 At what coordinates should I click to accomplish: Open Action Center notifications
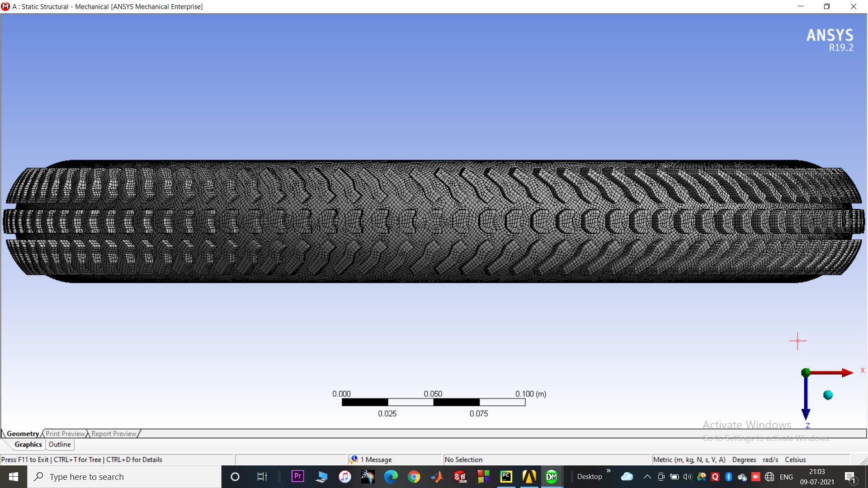(850, 477)
